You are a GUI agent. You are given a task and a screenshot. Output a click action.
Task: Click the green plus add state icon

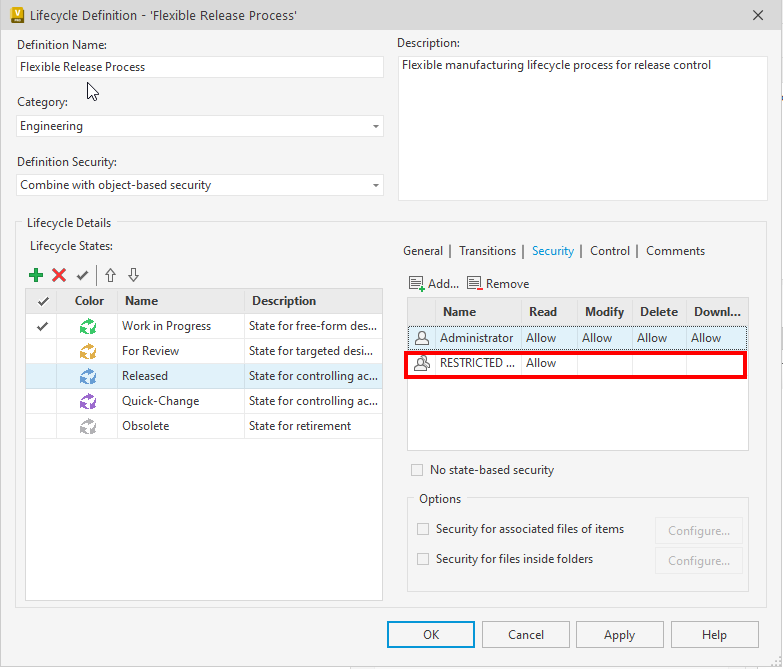pyautogui.click(x=36, y=275)
